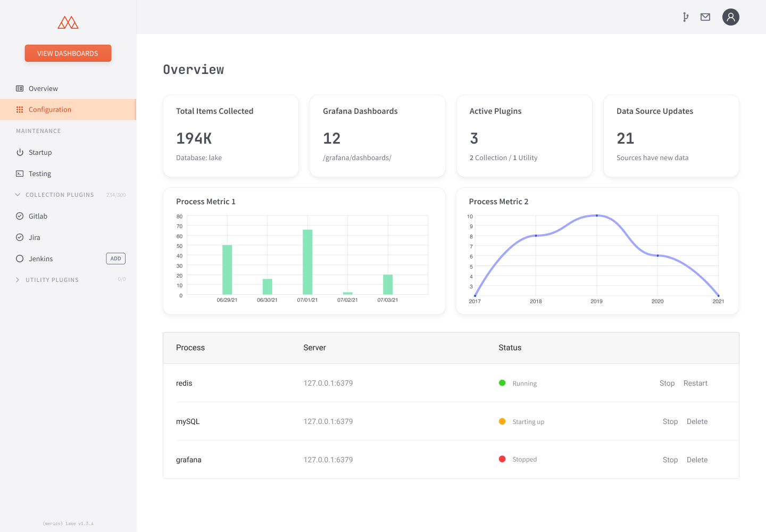
Task: Open the git branch icon in the header
Action: [685, 16]
